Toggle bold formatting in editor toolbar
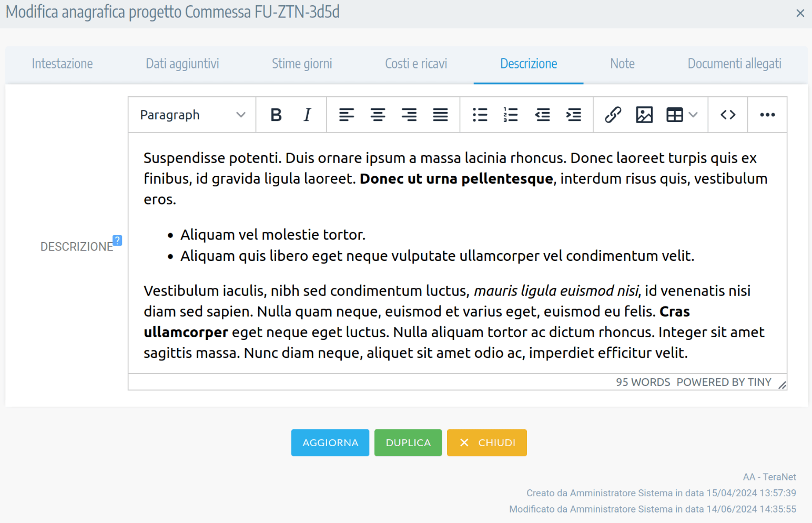This screenshot has width=812, height=523. 276,115
